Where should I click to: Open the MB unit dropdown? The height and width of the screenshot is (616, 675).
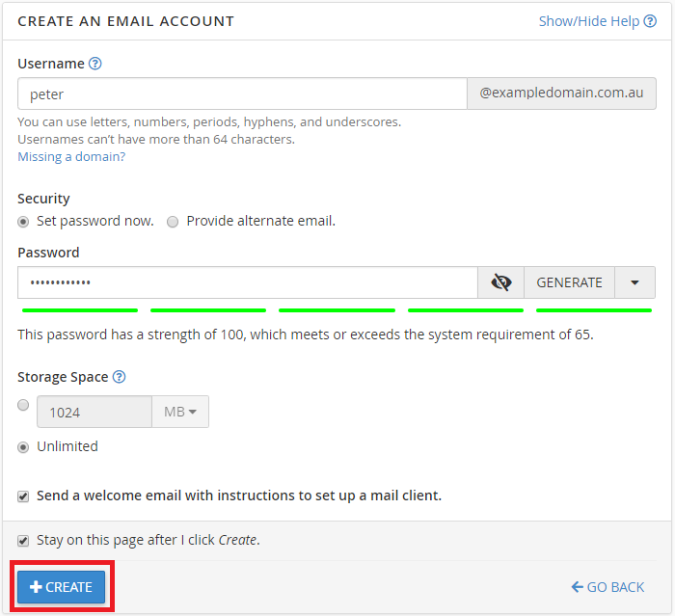point(179,412)
